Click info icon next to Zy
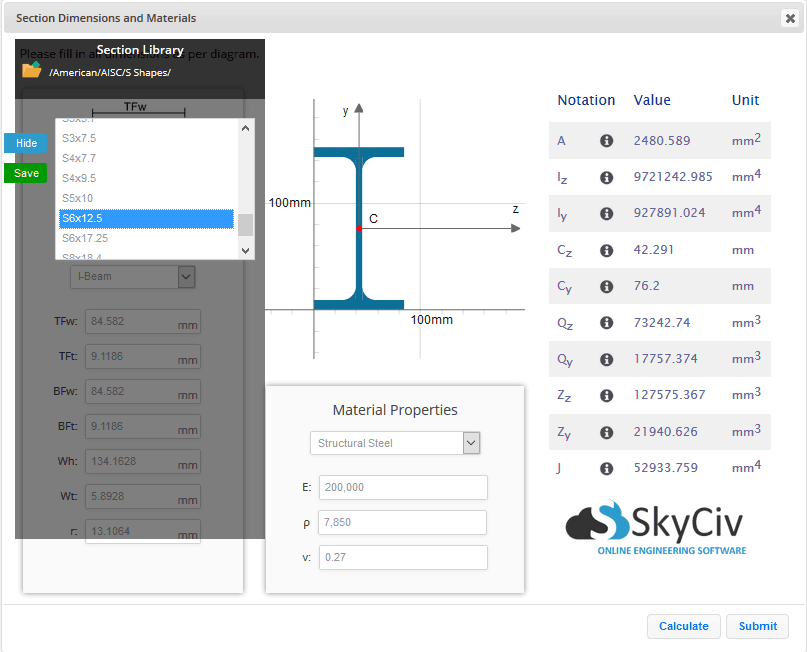The height and width of the screenshot is (652, 807). [x=606, y=432]
